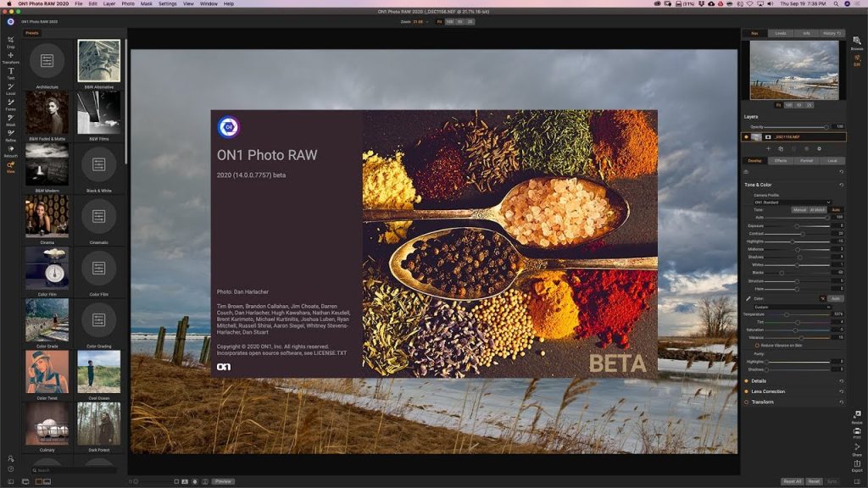Click the Print icon

pyautogui.click(x=857, y=432)
